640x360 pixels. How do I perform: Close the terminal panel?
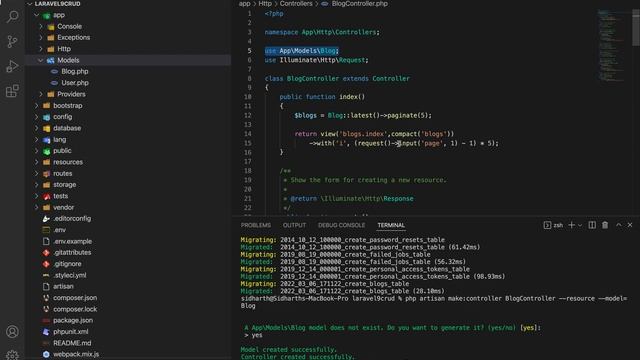tap(630, 225)
